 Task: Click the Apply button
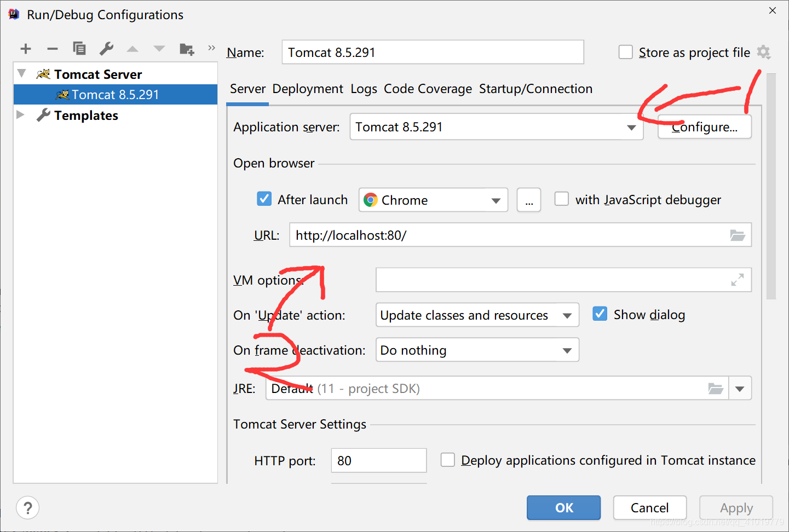tap(736, 508)
